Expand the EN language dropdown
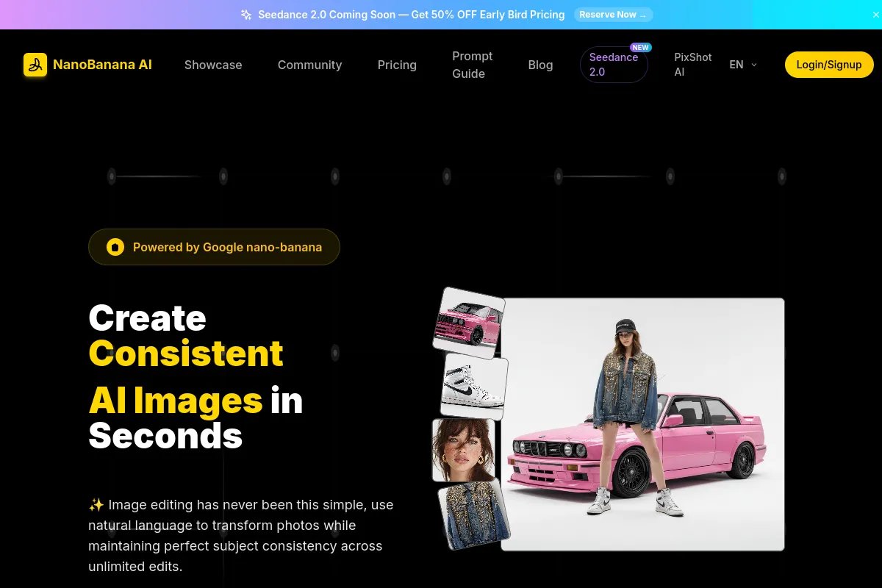Screen dimensions: 882x588 pyautogui.click(x=736, y=65)
